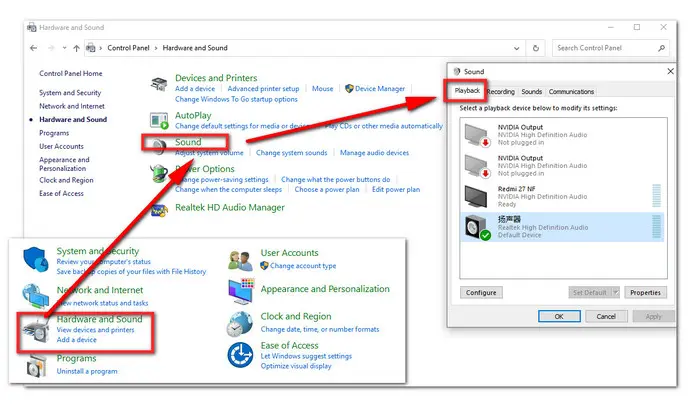
Task: Click Change Windows To Go startup options
Action: [x=236, y=99]
